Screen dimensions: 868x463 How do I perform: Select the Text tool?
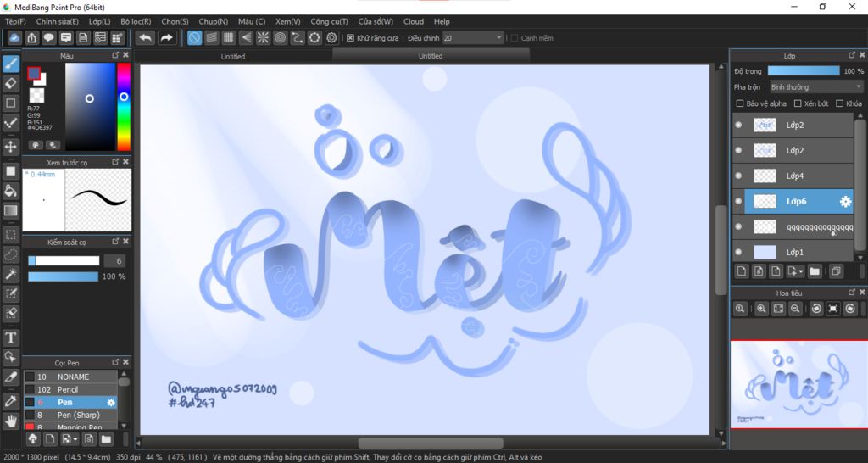click(10, 337)
